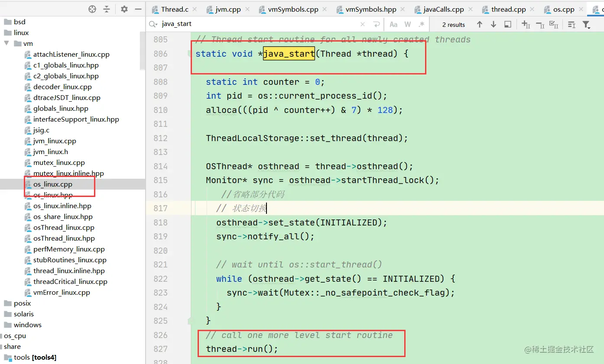Switch to the vmSymbols.cpp tab
Image resolution: width=604 pixels, height=364 pixels.
(x=294, y=9)
